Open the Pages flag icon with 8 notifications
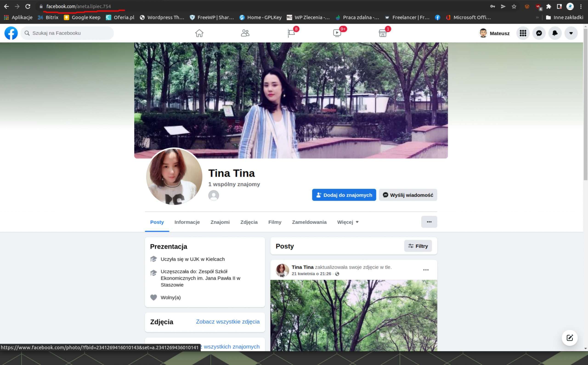Viewport: 588px width, 365px height. click(x=291, y=33)
